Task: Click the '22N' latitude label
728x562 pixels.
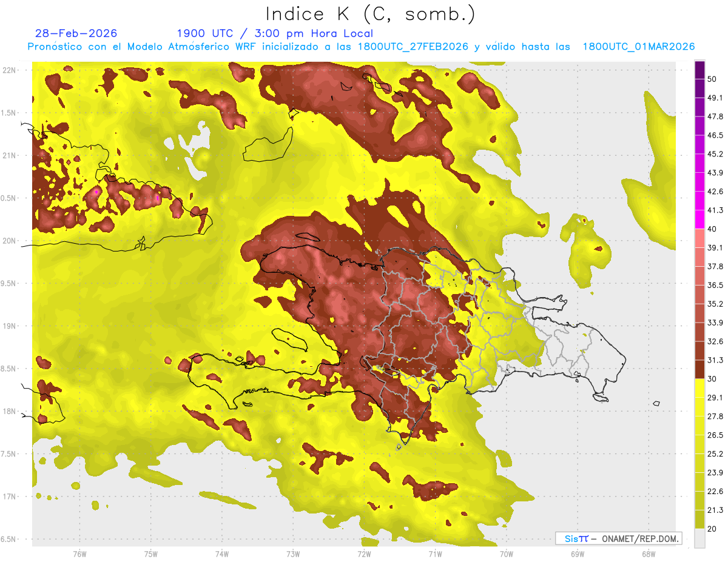Action: [9, 70]
